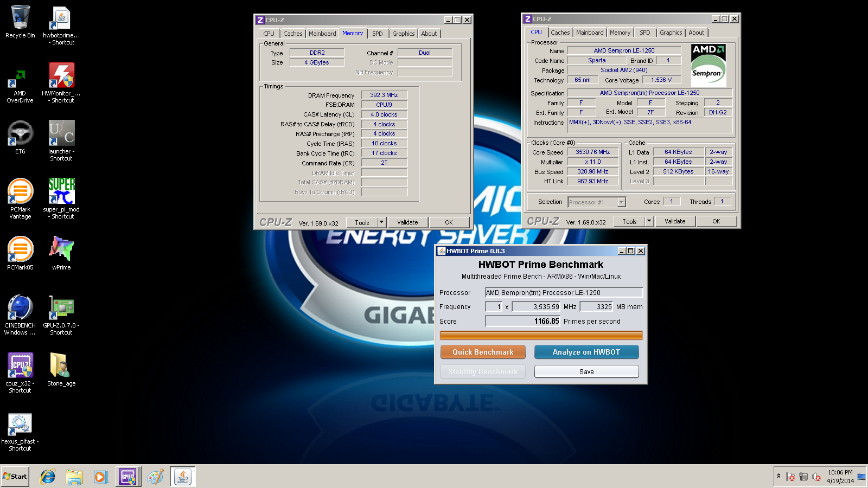This screenshot has height=488, width=868.
Task: Expand Tools dropdown arrow in left CPU-Z
Action: 381,222
